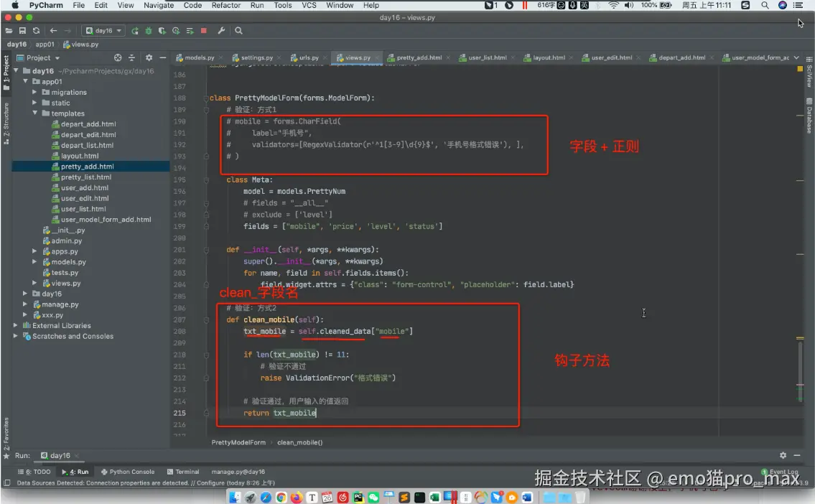This screenshot has width=815, height=504.
Task: Open the Database side tool window
Action: click(x=809, y=116)
